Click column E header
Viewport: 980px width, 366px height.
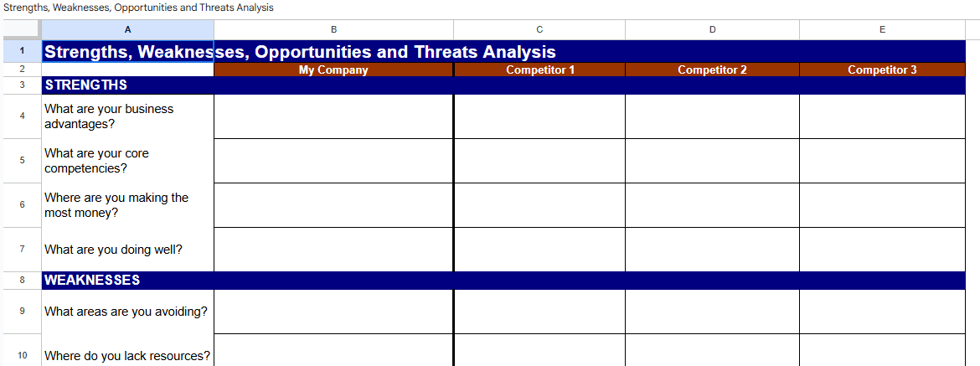tap(882, 29)
